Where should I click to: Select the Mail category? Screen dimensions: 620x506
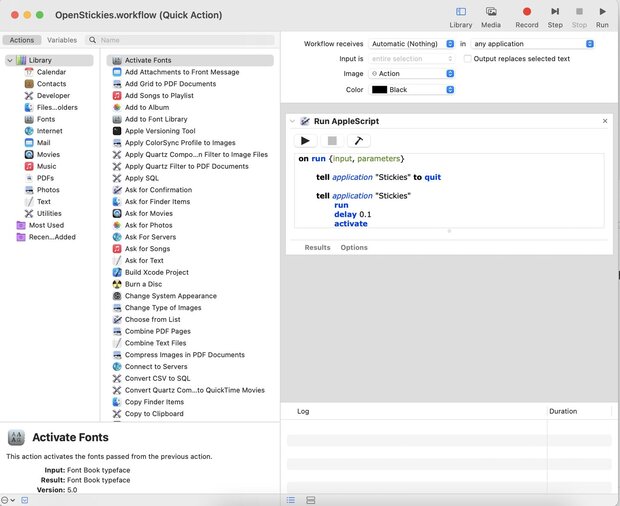point(43,143)
